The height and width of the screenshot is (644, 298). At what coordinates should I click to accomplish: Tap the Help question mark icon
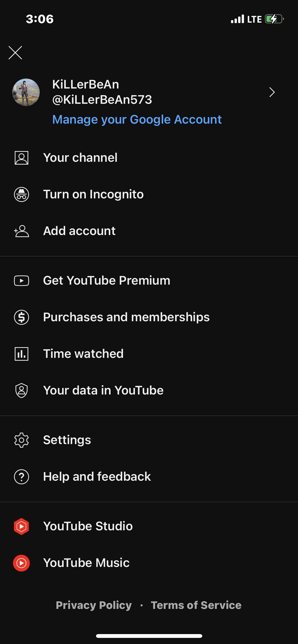[21, 477]
